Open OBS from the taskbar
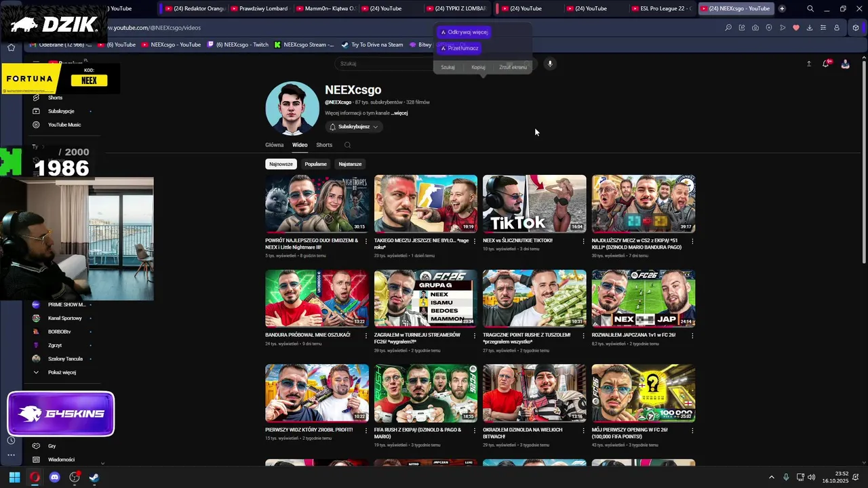868x488 pixels. click(x=75, y=477)
